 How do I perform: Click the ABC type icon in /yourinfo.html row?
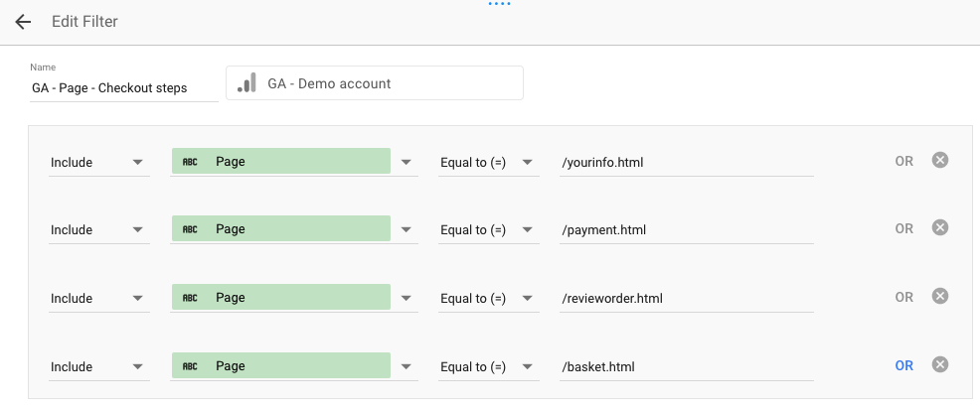coord(190,162)
